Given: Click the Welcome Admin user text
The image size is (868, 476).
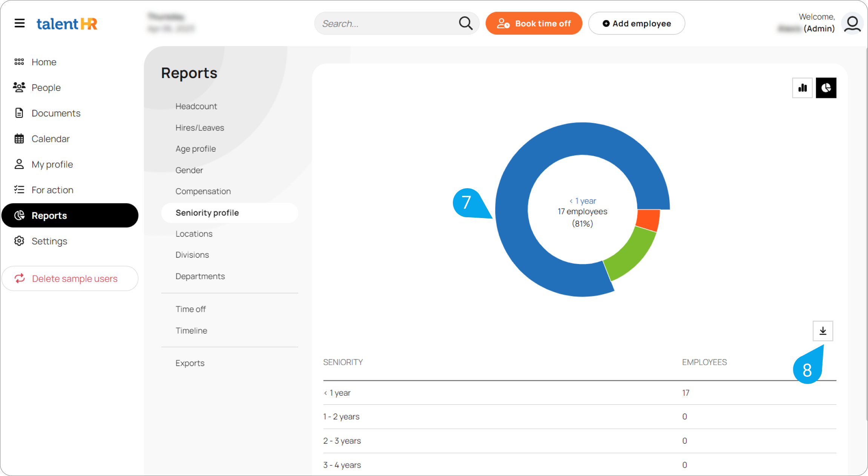Looking at the screenshot, I should (x=806, y=23).
